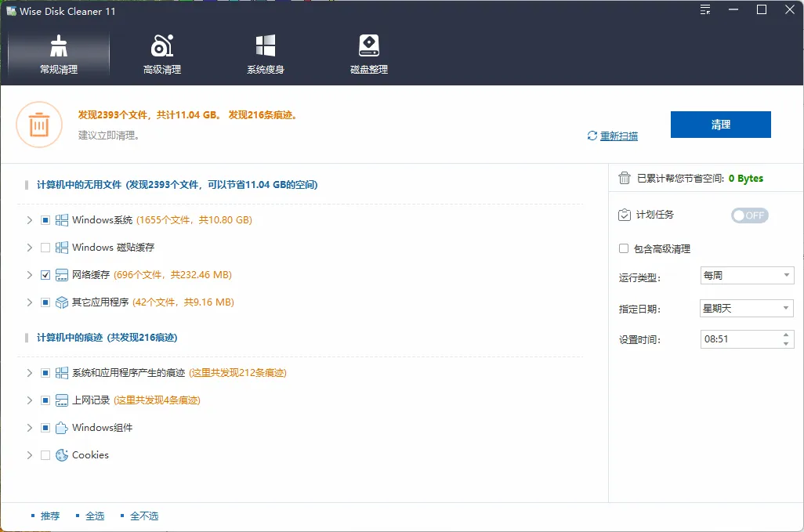Open the 运行类型 dropdown showing 每周
804x532 pixels.
[745, 275]
